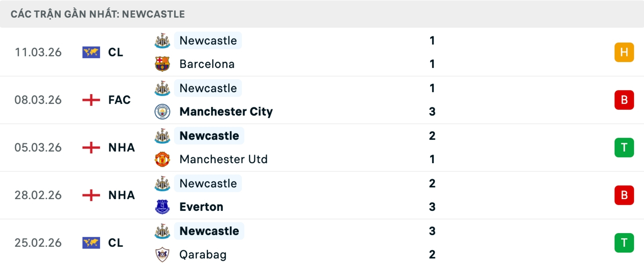Expand the 11.03.26 Champions League match row
The height and width of the screenshot is (266, 644).
click(322, 52)
